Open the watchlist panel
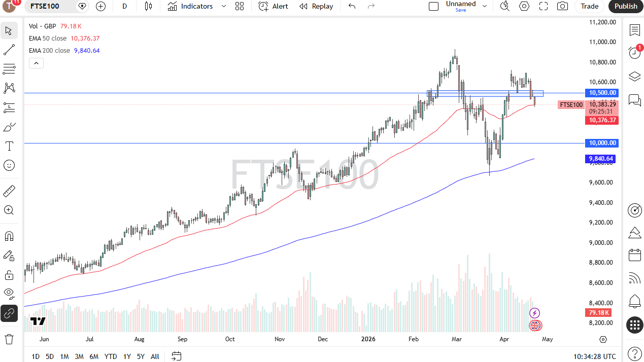 pos(634,30)
